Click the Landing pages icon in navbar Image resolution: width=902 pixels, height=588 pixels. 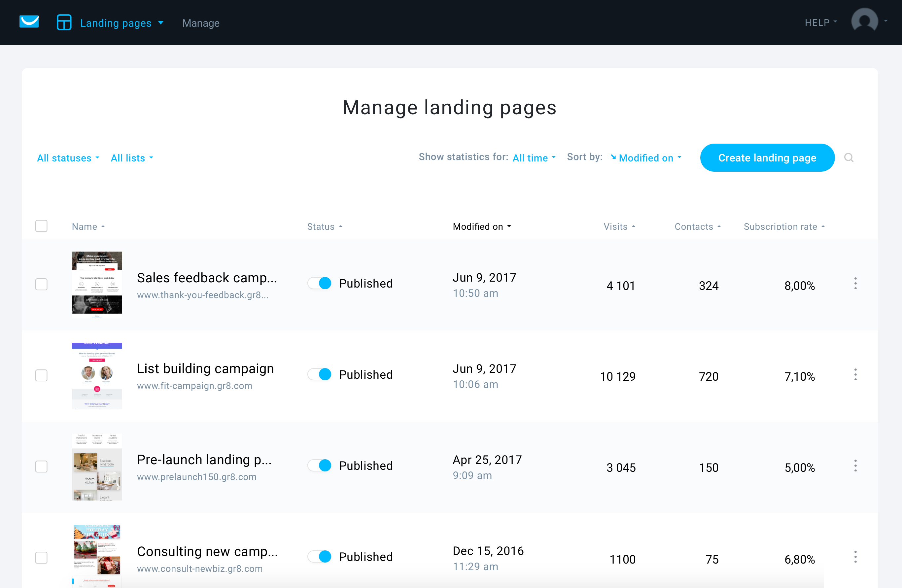pos(64,22)
